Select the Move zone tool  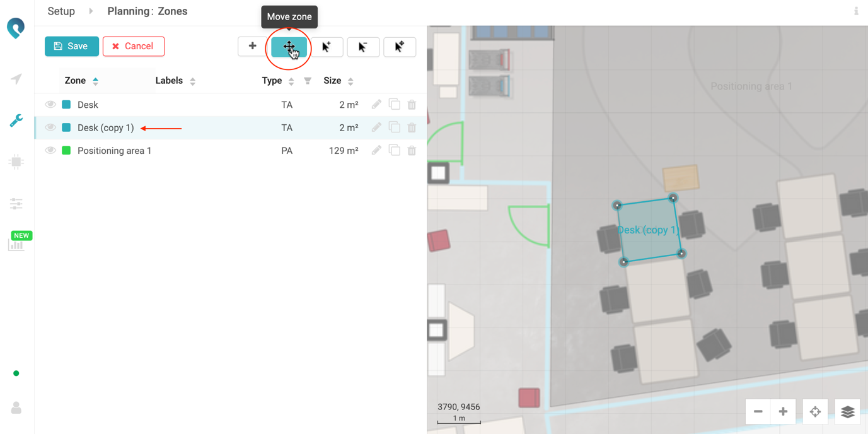pos(289,47)
